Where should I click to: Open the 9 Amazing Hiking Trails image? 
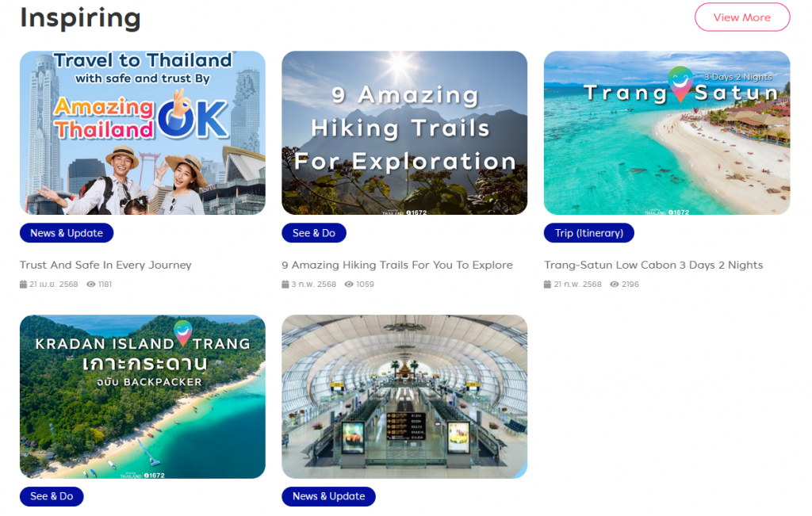pyautogui.click(x=404, y=132)
